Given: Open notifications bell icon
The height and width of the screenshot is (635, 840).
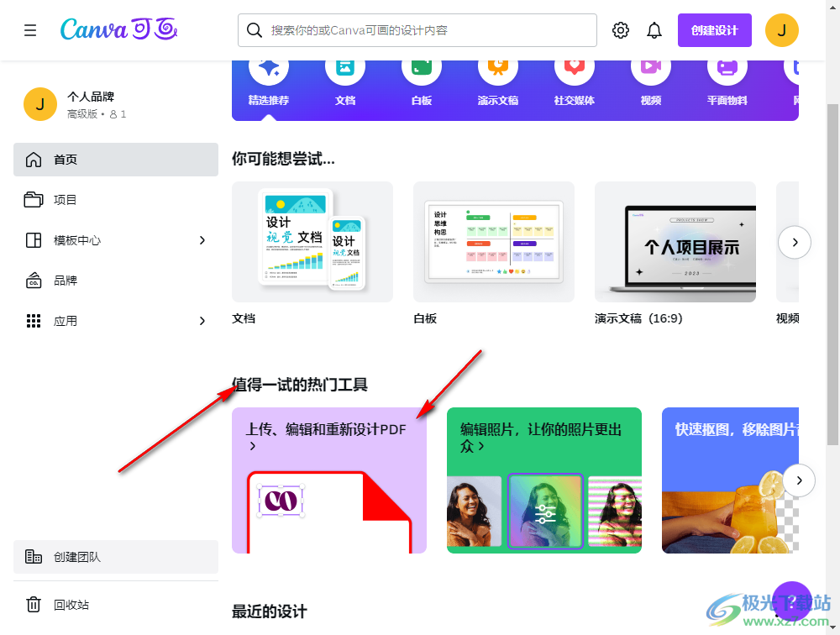Looking at the screenshot, I should pos(654,30).
